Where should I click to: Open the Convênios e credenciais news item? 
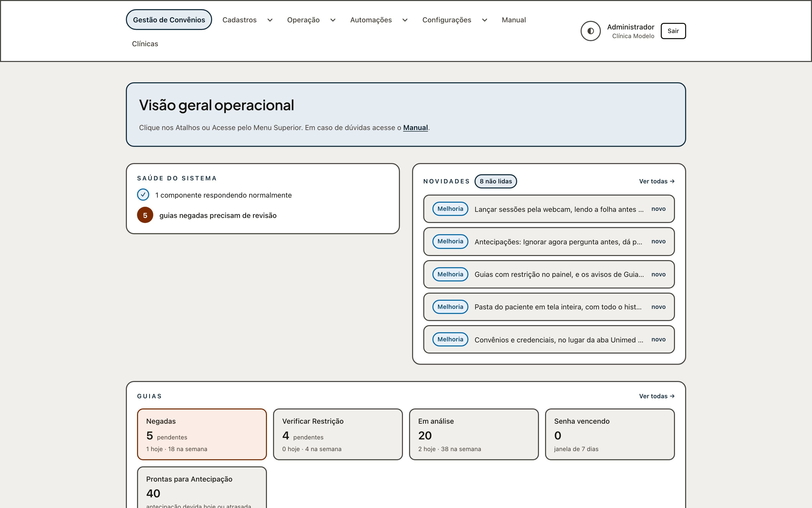[549, 339]
